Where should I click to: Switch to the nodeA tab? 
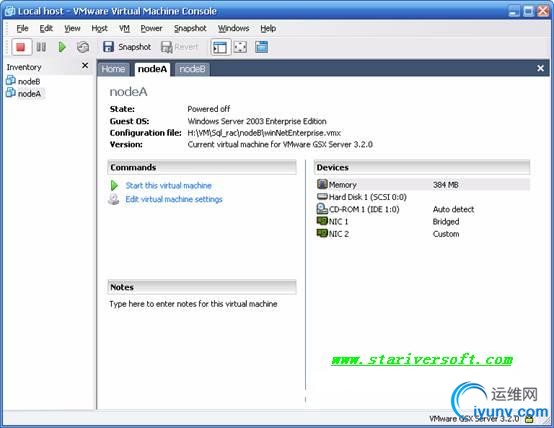152,69
